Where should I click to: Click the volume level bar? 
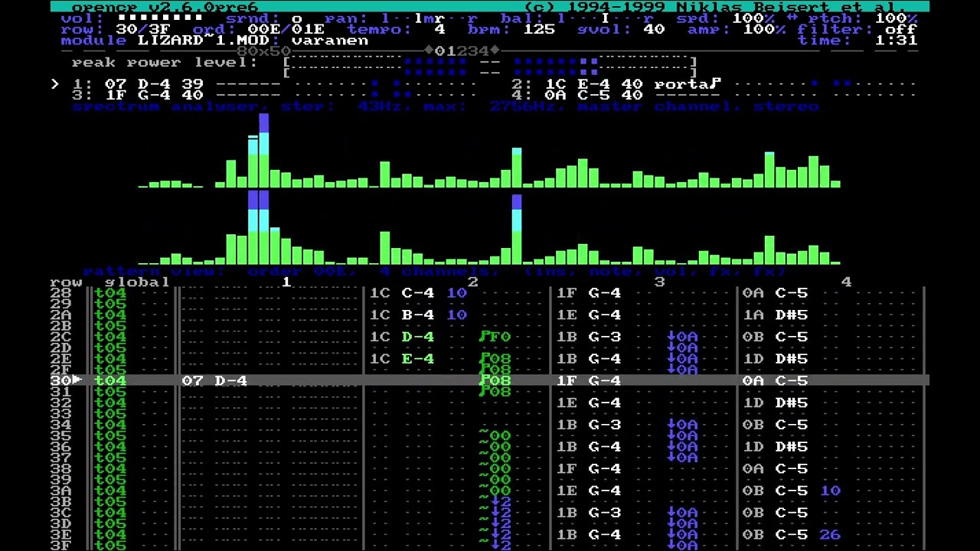click(160, 18)
